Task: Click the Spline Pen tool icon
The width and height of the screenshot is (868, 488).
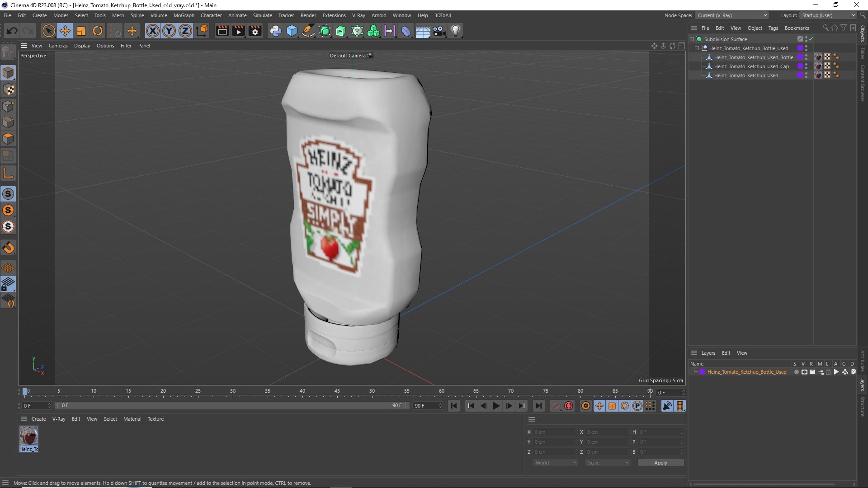Action: pos(308,31)
